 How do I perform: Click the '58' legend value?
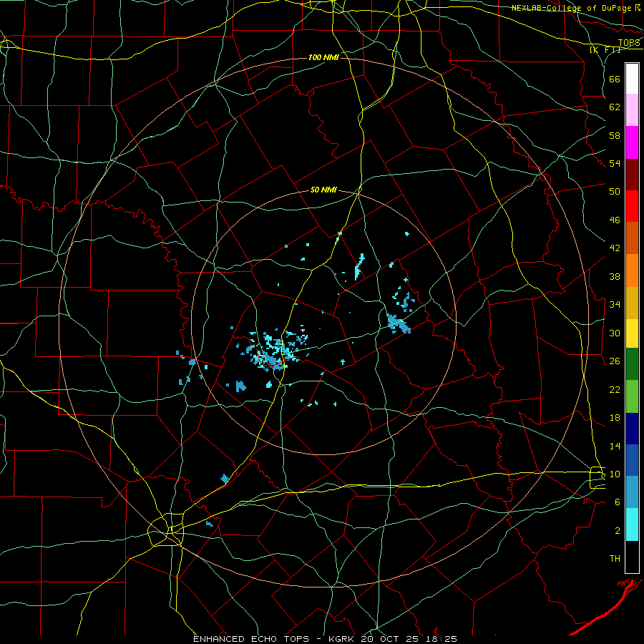click(615, 135)
